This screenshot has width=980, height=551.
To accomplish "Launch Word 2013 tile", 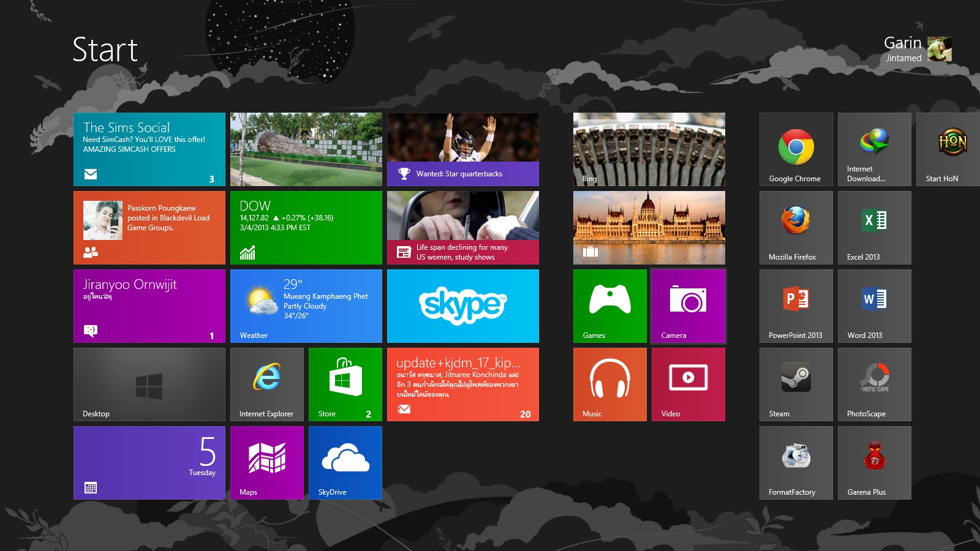I will pyautogui.click(x=875, y=306).
